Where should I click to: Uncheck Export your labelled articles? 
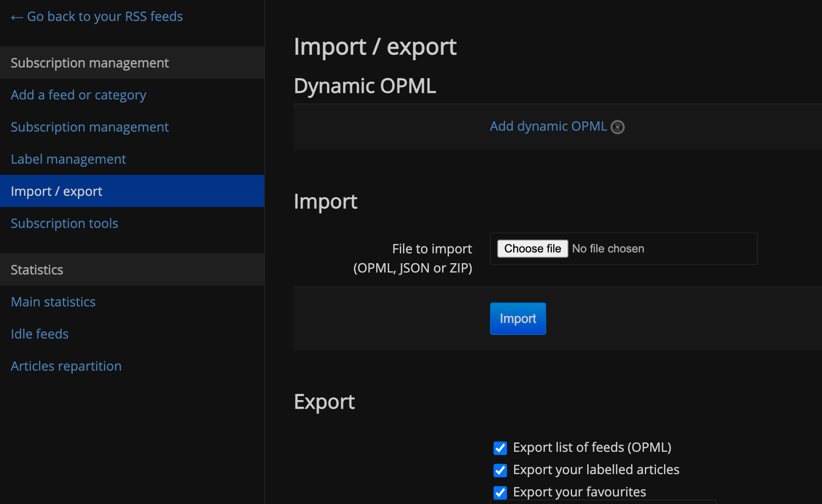click(x=500, y=470)
